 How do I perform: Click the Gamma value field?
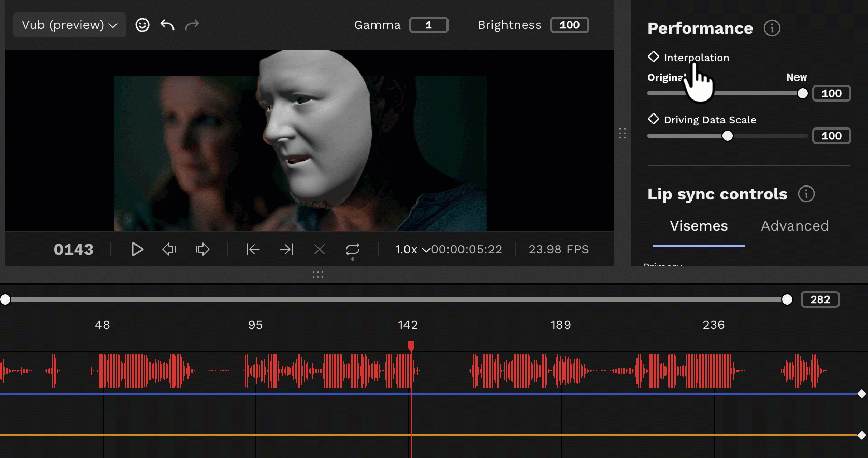(x=429, y=25)
